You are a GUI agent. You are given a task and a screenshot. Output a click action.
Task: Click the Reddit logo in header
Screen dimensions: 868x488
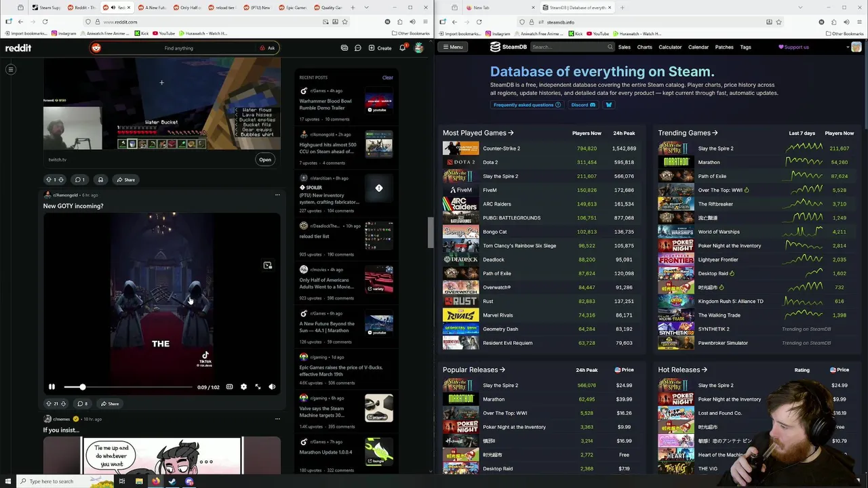pos(18,48)
